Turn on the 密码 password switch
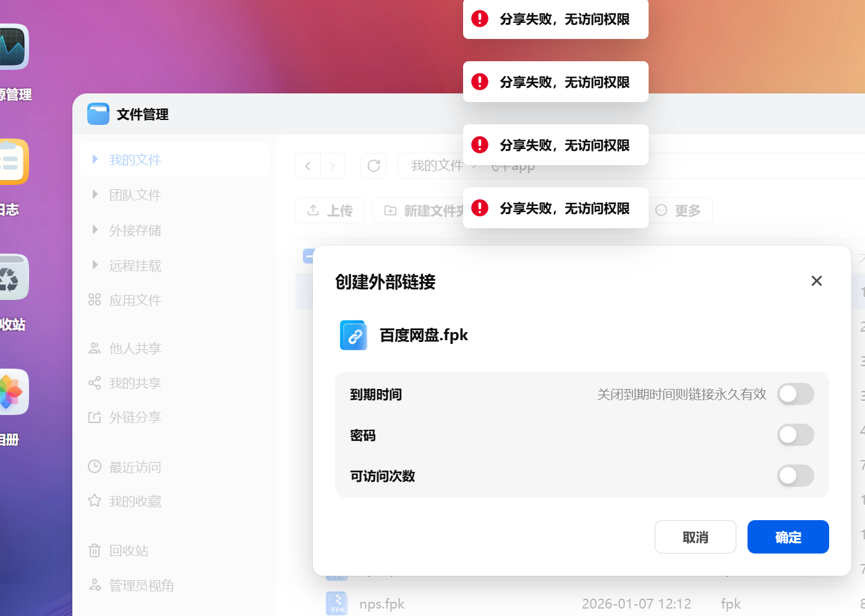Screen dimensions: 865x616 [796, 435]
